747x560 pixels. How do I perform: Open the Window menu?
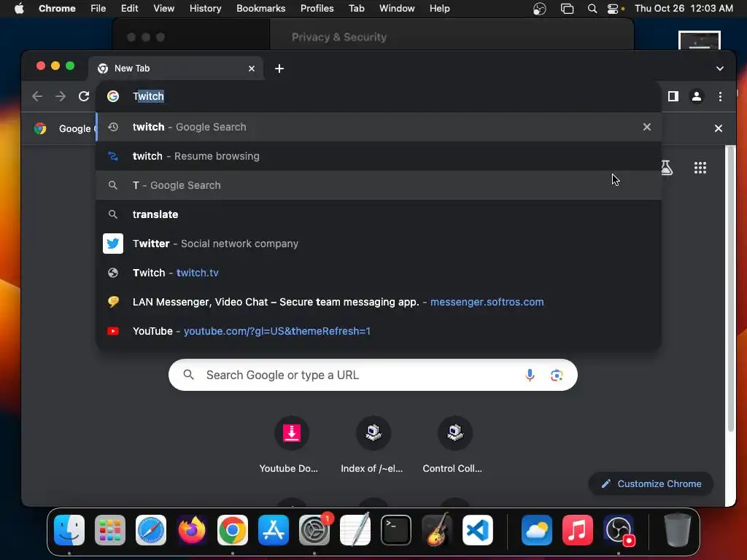click(x=397, y=9)
